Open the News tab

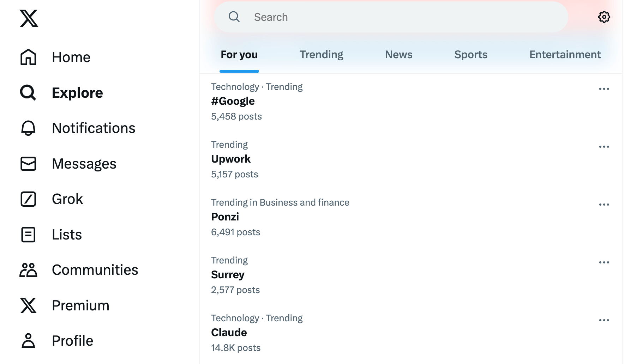pyautogui.click(x=398, y=54)
